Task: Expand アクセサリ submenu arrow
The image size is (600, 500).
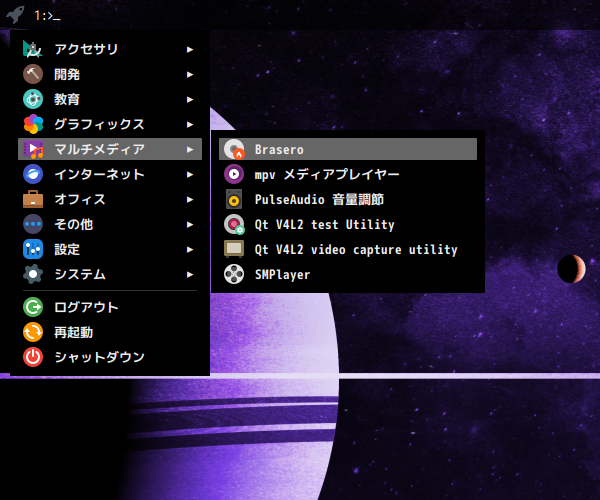Action: tap(190, 49)
